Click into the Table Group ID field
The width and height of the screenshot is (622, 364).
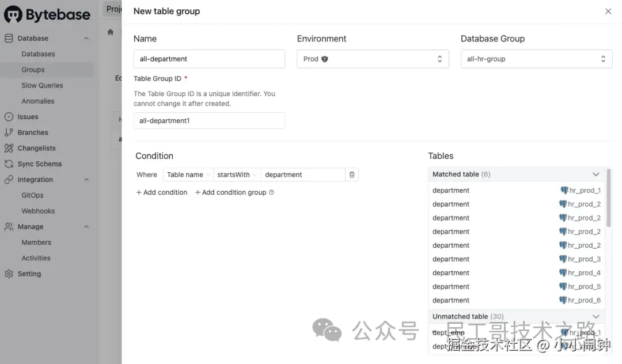tap(209, 121)
